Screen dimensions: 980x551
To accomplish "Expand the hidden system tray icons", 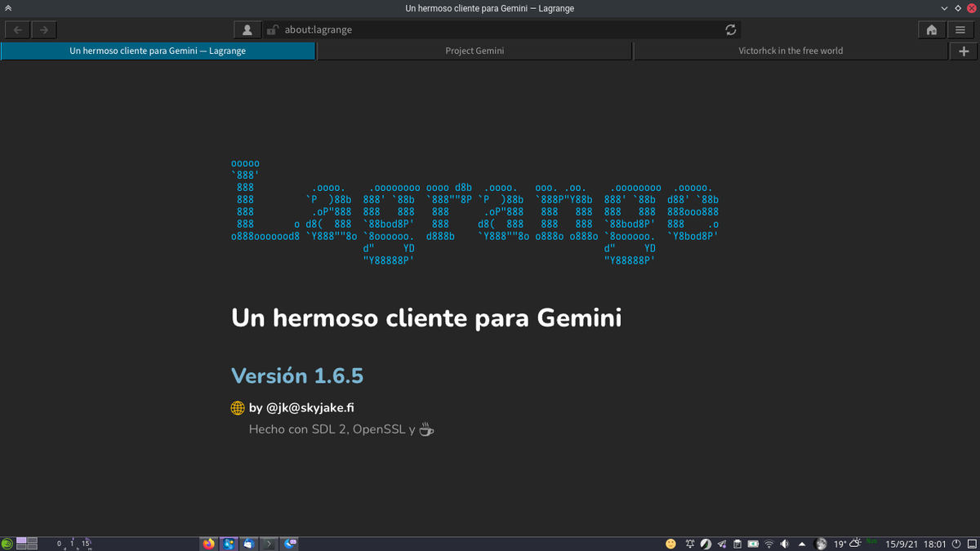I will pyautogui.click(x=801, y=543).
